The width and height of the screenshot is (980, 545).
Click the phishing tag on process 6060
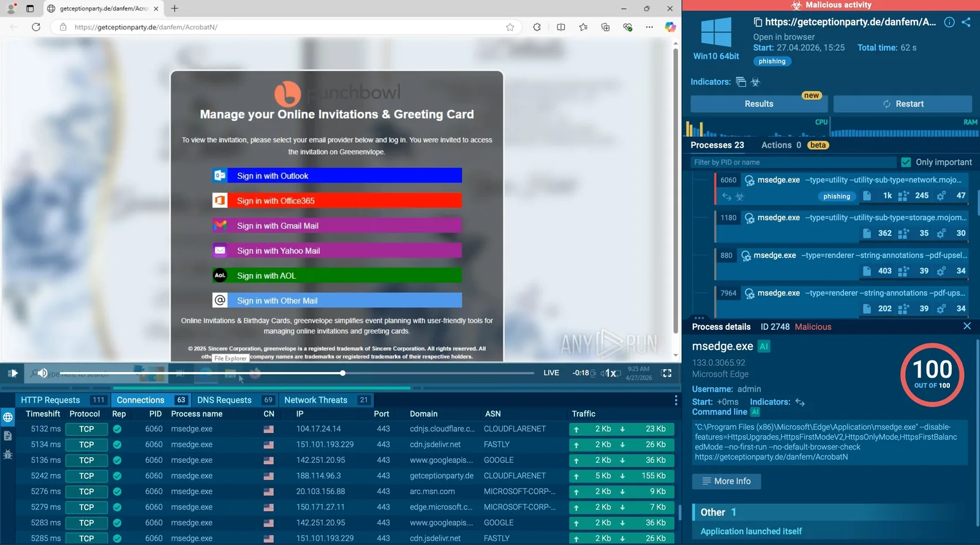(837, 196)
